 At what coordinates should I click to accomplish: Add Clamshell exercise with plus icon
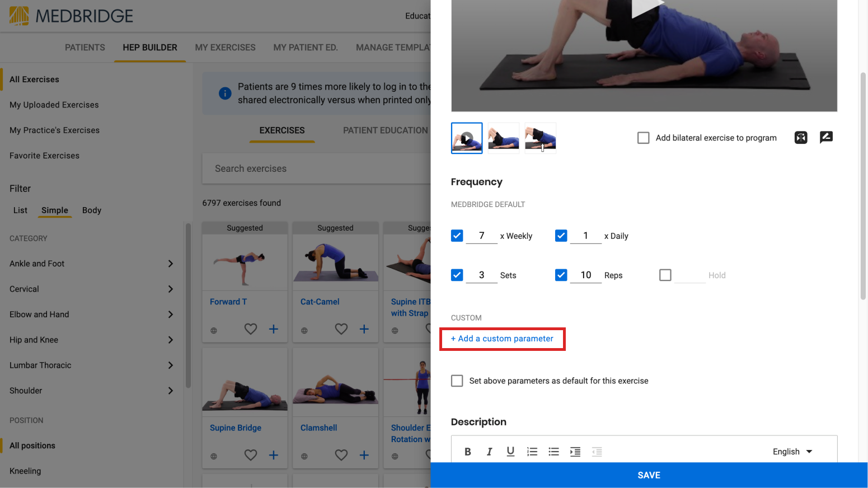[364, 455]
